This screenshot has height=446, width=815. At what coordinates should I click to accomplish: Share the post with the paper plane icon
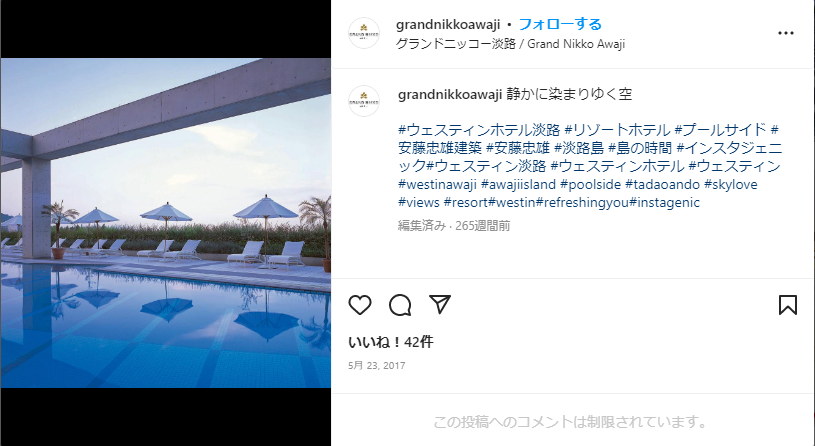tap(440, 304)
